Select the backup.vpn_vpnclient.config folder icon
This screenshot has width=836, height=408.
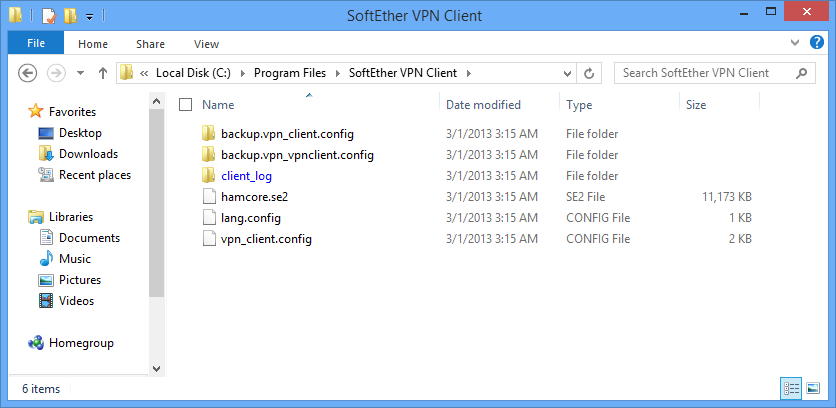[x=209, y=155]
